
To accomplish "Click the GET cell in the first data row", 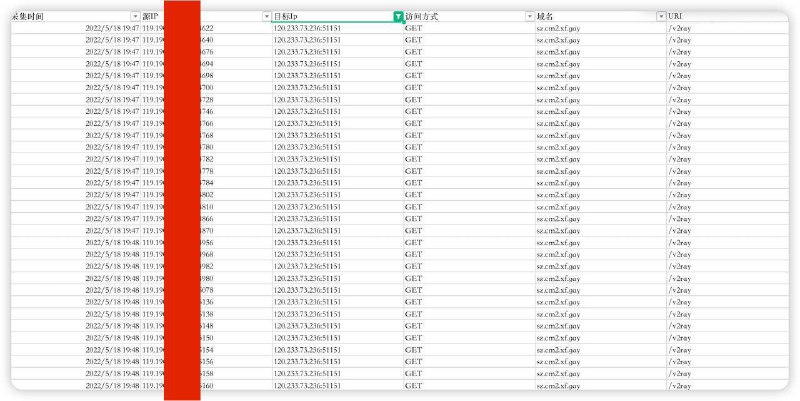I will pyautogui.click(x=414, y=28).
